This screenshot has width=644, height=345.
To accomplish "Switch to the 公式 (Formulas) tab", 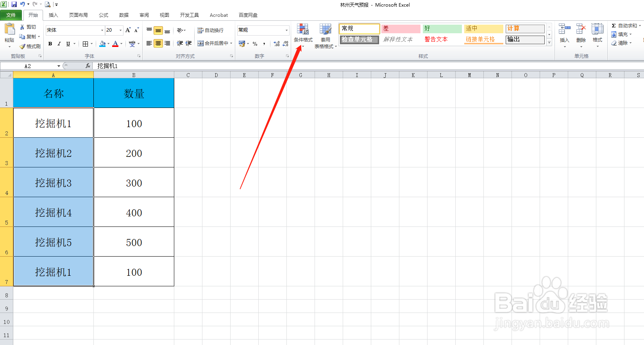I will 104,15.
